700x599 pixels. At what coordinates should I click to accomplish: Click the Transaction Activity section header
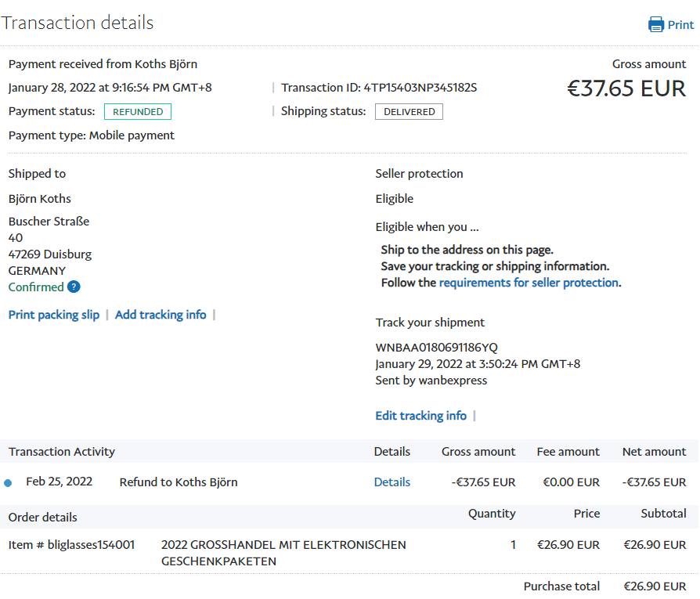62,452
